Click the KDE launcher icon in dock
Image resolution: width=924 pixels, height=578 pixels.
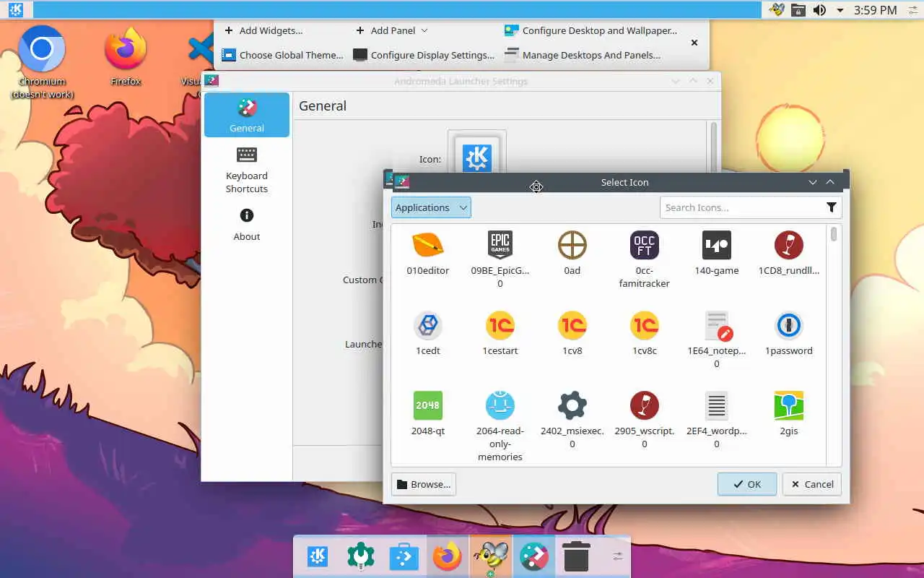click(x=318, y=556)
